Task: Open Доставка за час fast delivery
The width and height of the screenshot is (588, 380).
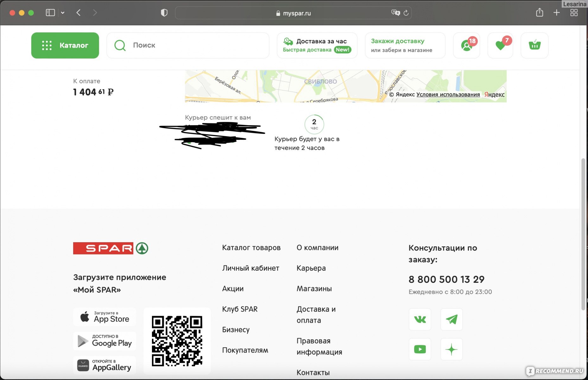Action: [317, 45]
